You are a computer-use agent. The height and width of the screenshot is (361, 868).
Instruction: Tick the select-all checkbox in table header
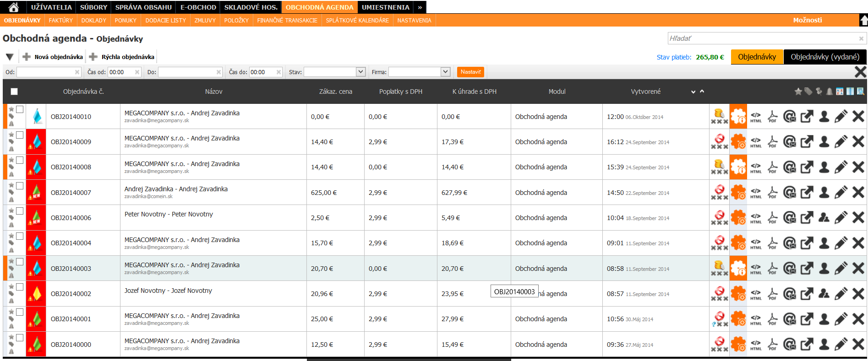14,92
